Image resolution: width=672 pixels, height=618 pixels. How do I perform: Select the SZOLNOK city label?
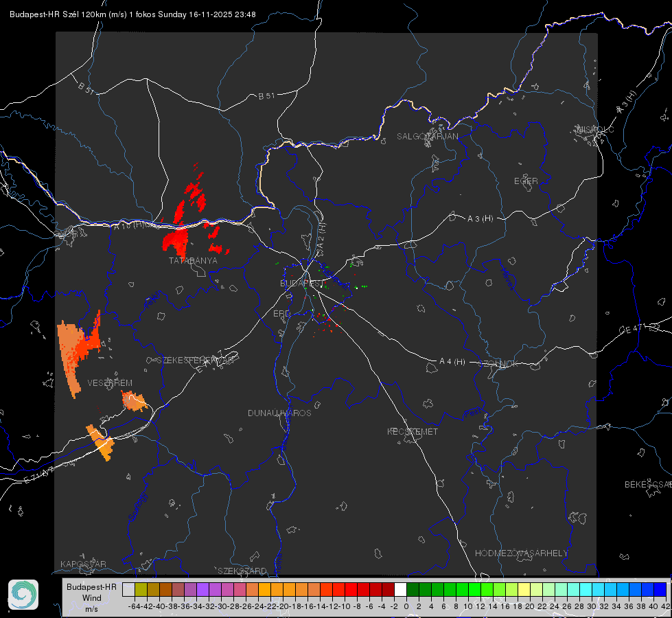coord(498,364)
